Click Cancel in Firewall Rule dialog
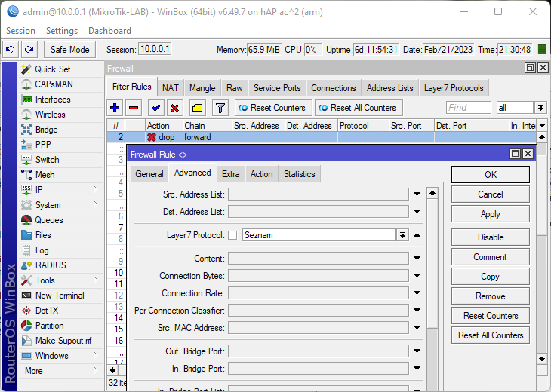Viewport: 551px width, 392px height. tap(491, 194)
